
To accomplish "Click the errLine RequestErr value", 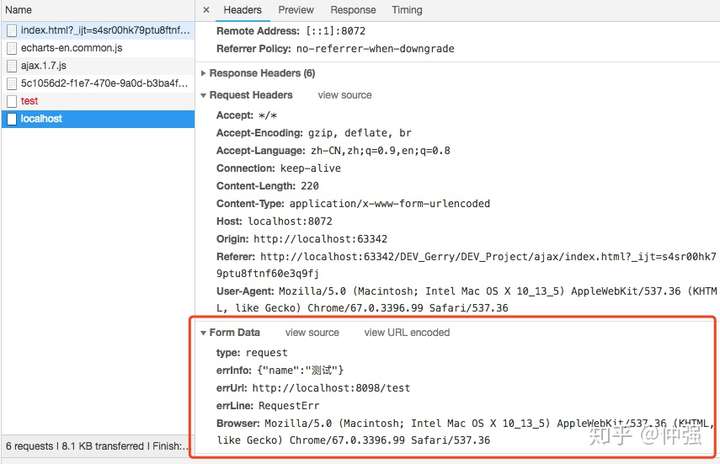I will point(289,406).
